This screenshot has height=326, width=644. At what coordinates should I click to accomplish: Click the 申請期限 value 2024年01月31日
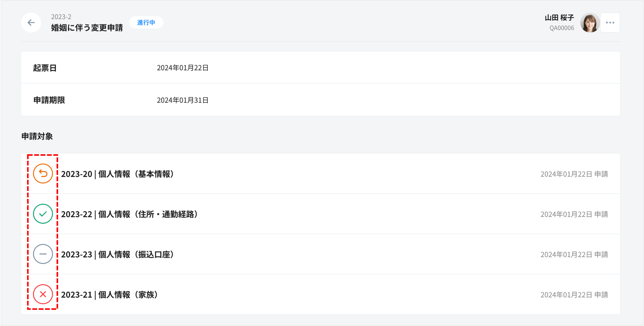click(183, 100)
